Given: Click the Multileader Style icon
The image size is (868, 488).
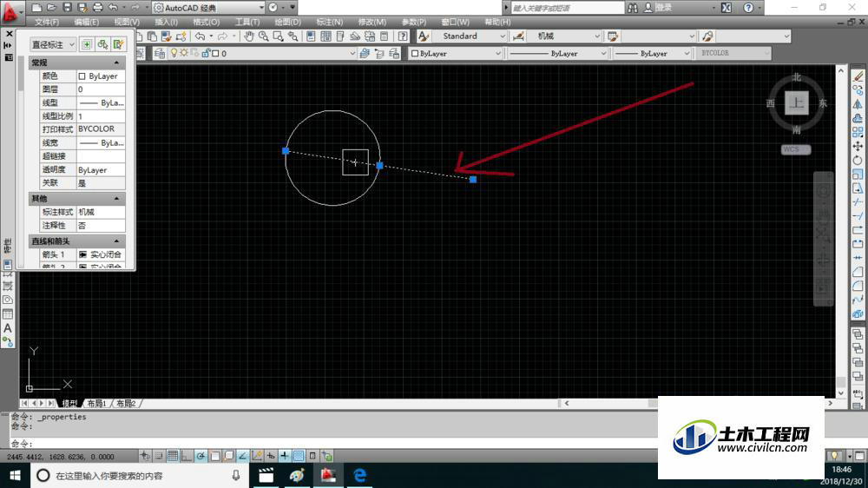Looking at the screenshot, I should point(707,36).
